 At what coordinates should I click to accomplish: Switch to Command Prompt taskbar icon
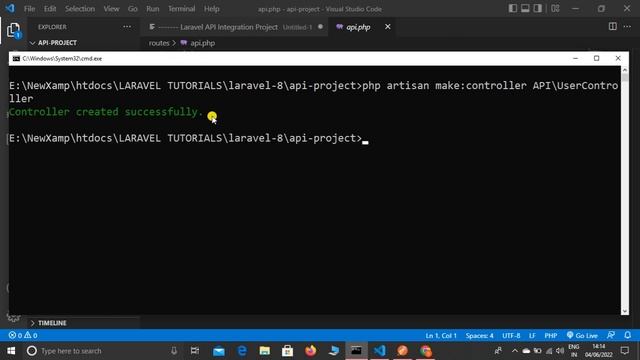point(356,351)
